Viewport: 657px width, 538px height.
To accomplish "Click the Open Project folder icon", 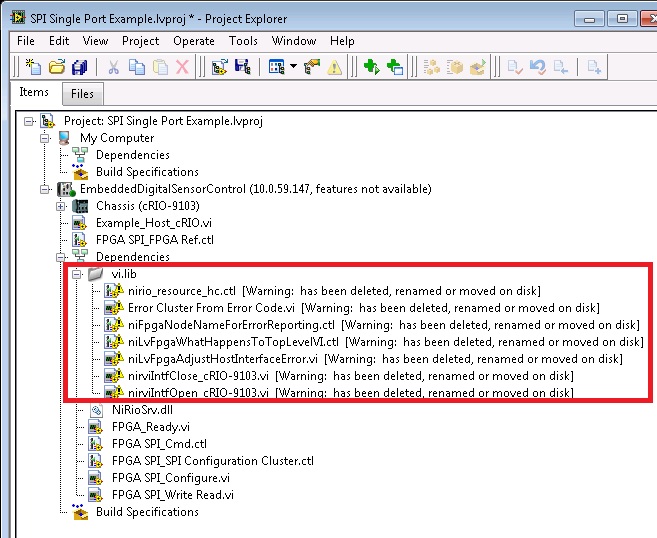I will [57, 67].
